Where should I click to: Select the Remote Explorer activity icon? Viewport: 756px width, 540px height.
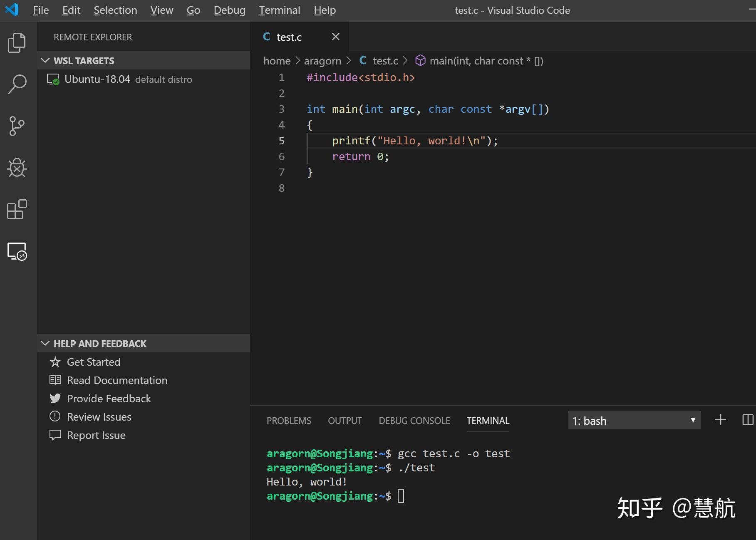pyautogui.click(x=17, y=251)
